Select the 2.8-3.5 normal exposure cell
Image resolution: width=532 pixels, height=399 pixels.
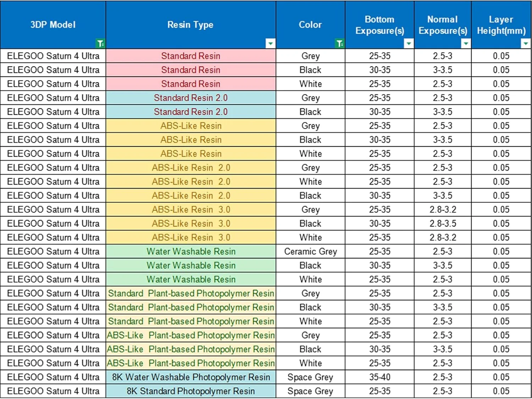pos(443,223)
